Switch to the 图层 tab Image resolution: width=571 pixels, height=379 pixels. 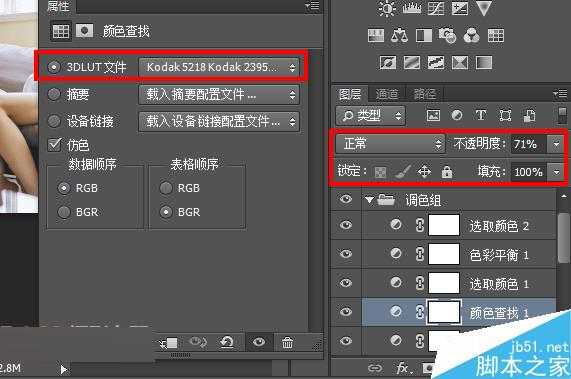tap(350, 94)
